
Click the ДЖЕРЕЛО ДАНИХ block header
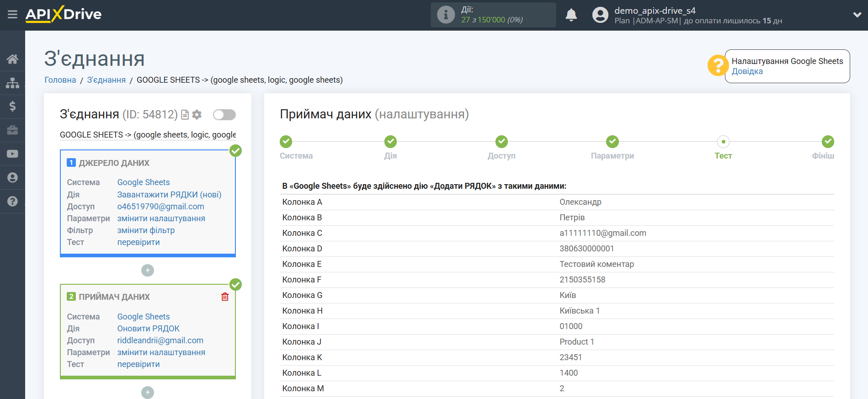[x=114, y=163]
